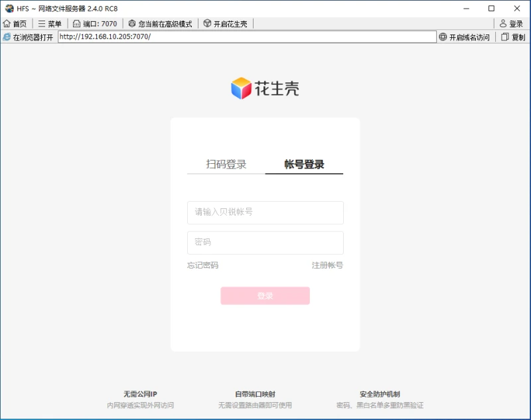Open the 注册帐号 link
Screen dimensions: 531x420
(327, 265)
